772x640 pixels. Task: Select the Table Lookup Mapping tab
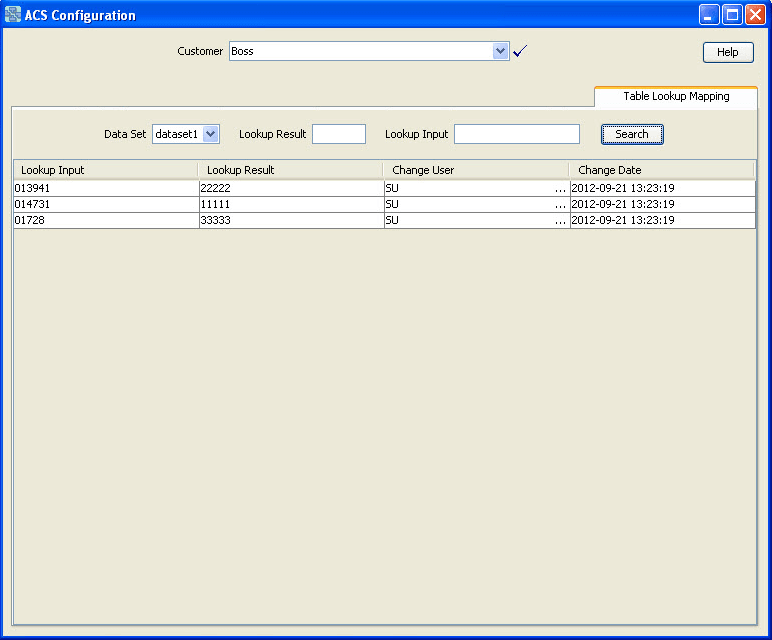pyautogui.click(x=676, y=96)
